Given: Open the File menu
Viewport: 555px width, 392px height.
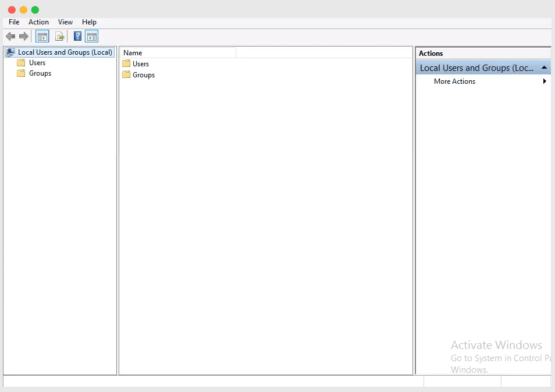Looking at the screenshot, I should click(x=14, y=22).
